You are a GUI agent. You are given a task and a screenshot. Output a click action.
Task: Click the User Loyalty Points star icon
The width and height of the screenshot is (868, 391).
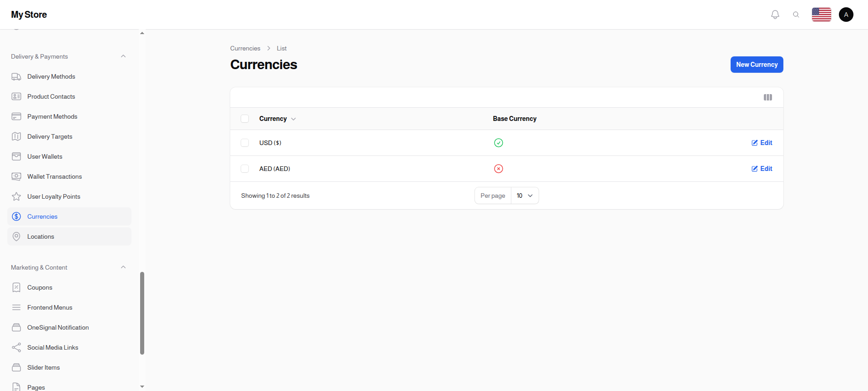(16, 196)
